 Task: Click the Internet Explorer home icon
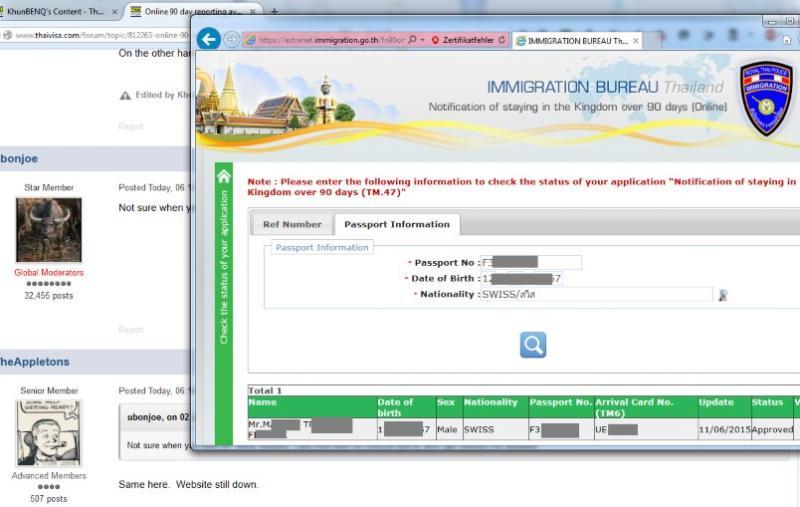point(787,40)
